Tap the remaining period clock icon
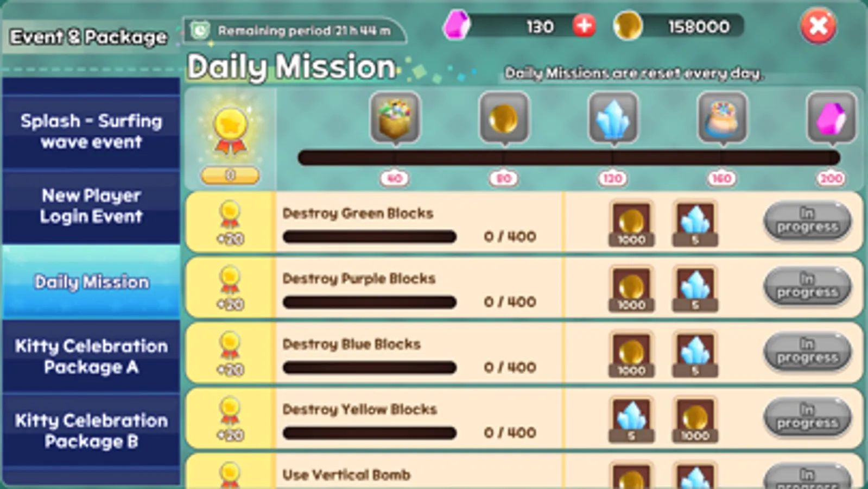868x489 pixels. tap(200, 30)
